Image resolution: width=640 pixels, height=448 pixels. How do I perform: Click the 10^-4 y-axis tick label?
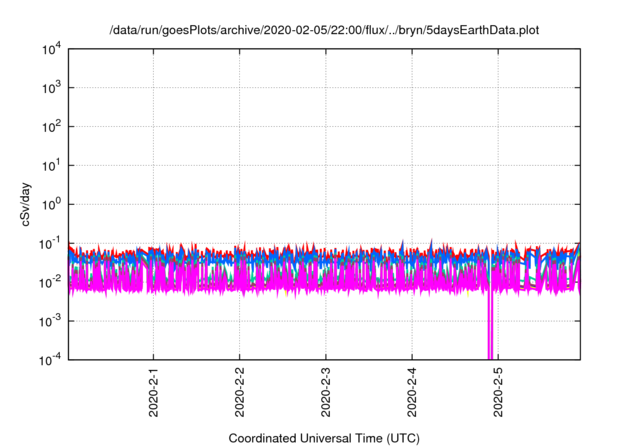50,360
